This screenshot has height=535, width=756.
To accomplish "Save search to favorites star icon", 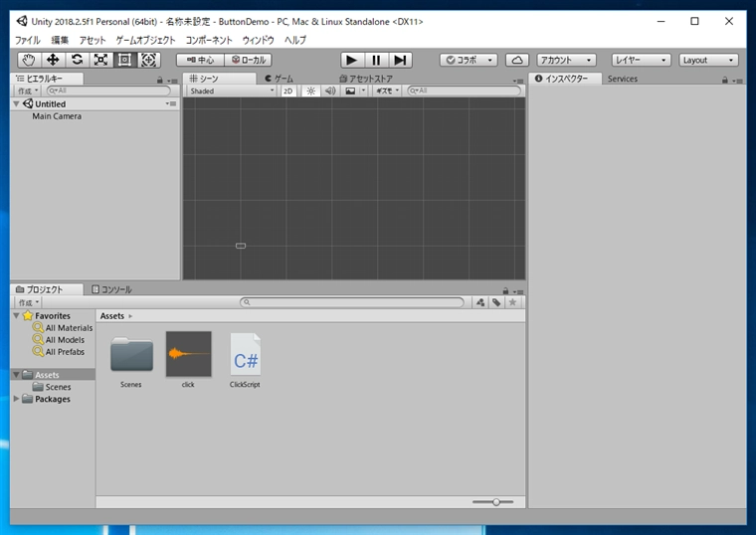I will point(513,302).
